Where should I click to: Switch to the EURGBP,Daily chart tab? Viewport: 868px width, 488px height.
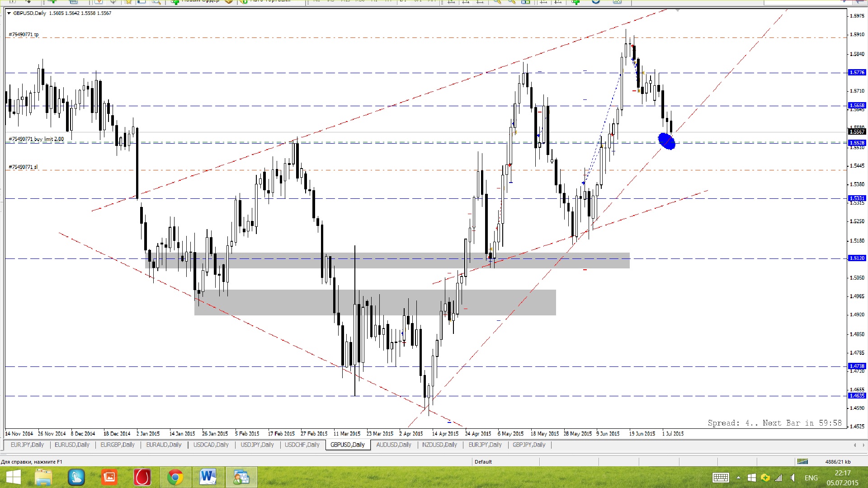[x=118, y=445]
